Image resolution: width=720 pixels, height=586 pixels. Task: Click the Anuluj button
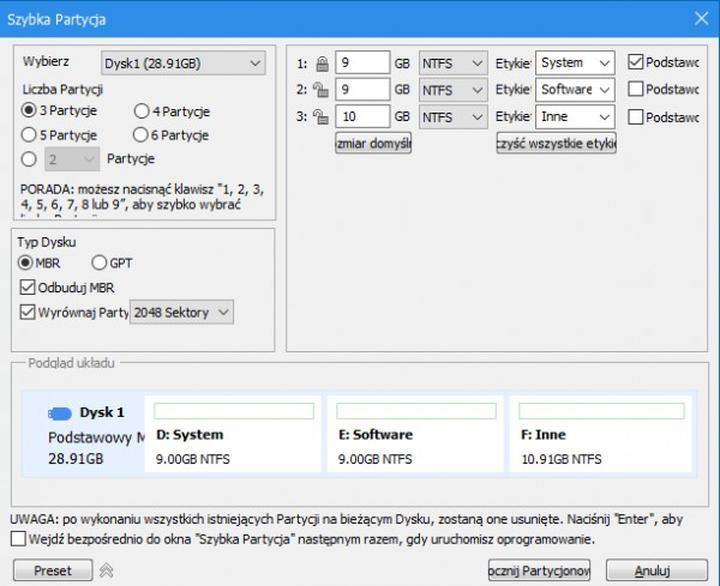click(x=651, y=571)
